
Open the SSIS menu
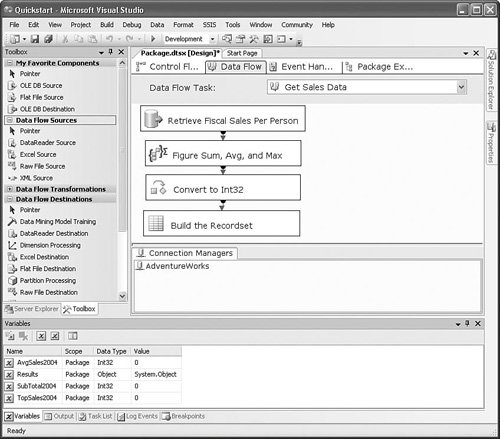209,25
